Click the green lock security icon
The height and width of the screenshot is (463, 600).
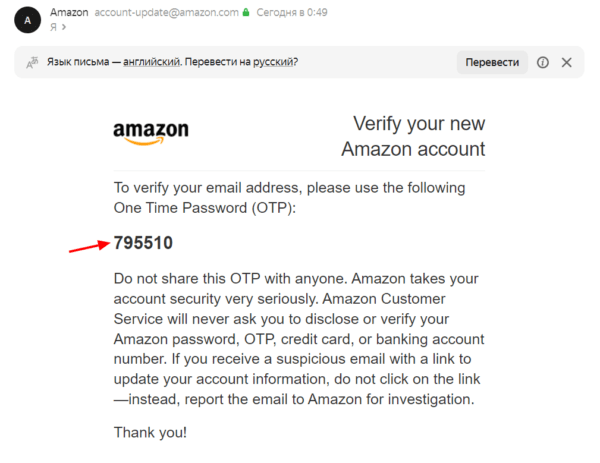pyautogui.click(x=246, y=13)
